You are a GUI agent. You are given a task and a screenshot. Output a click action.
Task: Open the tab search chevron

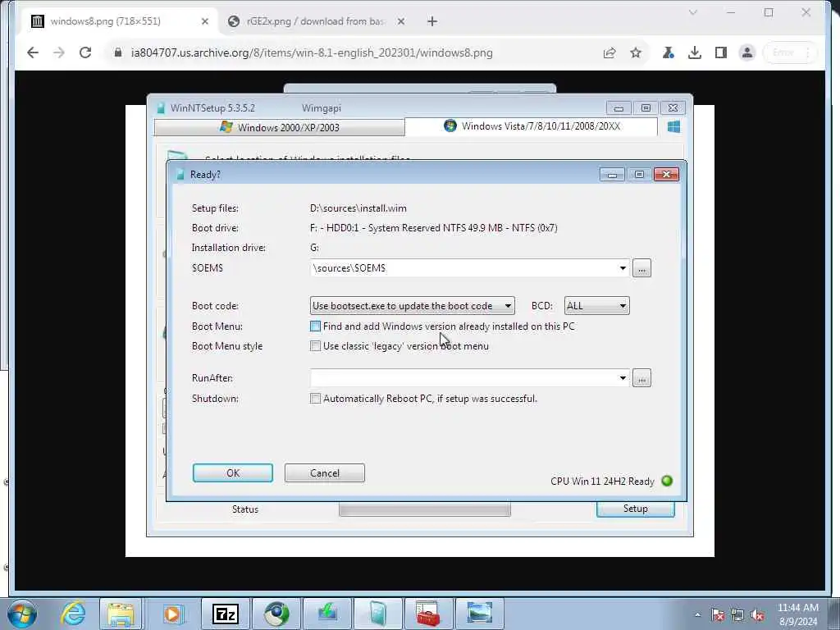click(x=692, y=12)
